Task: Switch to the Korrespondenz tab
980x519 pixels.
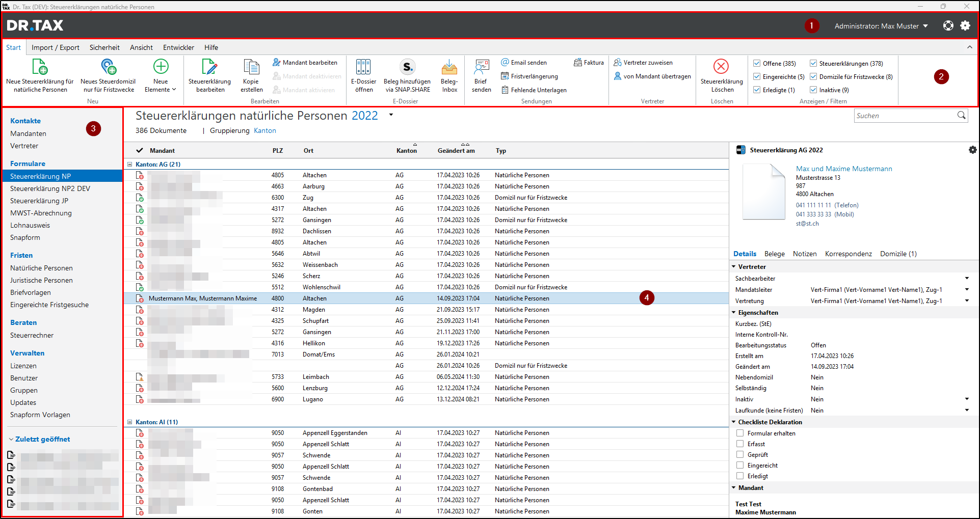Action: tap(848, 254)
